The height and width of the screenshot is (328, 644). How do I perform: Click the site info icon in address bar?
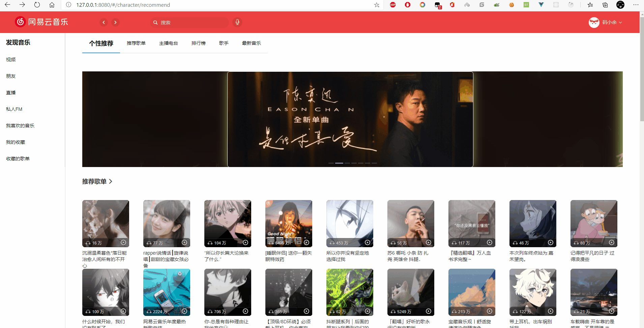[68, 5]
